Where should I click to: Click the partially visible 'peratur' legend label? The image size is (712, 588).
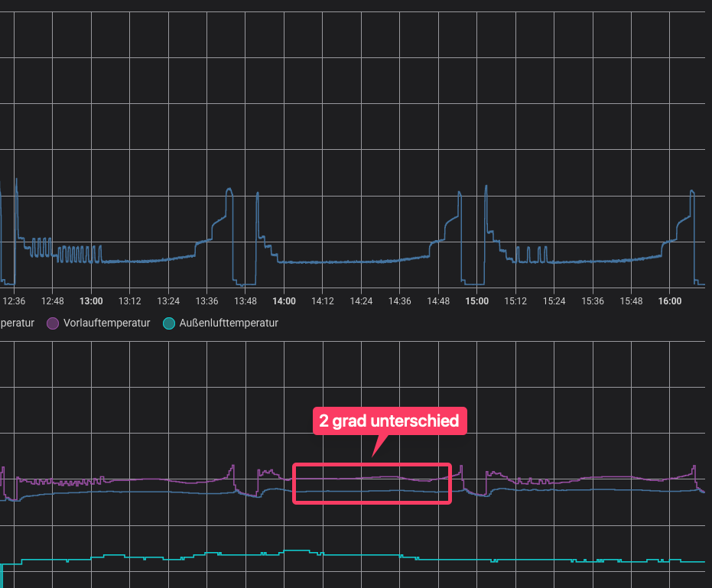pos(18,323)
